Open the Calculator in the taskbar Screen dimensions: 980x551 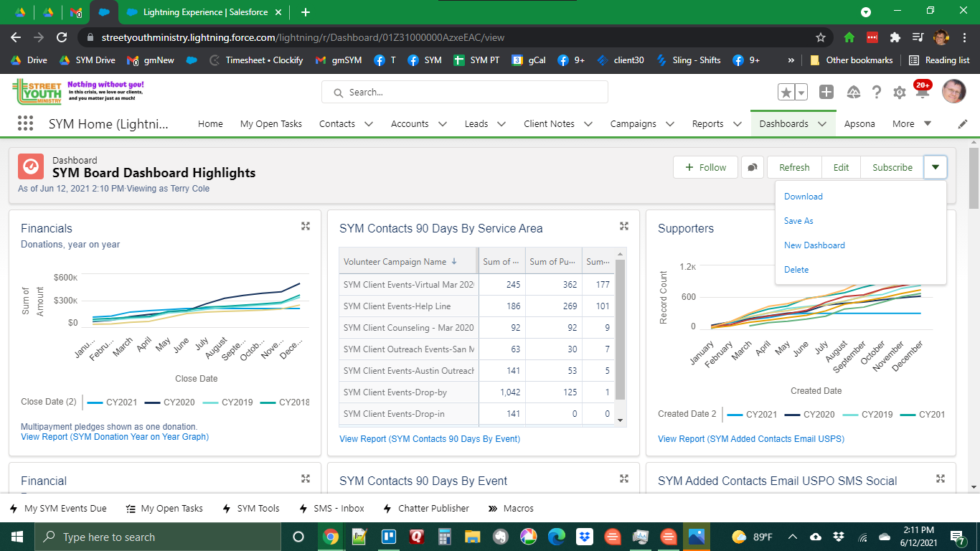click(x=444, y=537)
